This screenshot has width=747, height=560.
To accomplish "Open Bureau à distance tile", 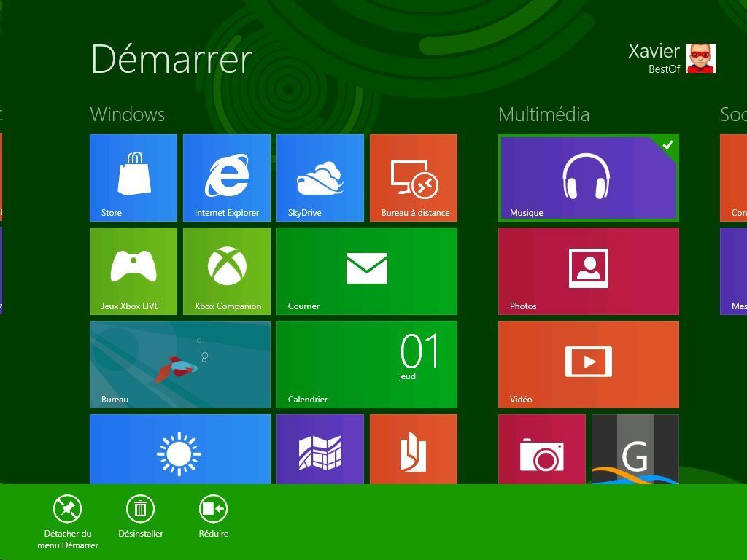I will (x=414, y=178).
